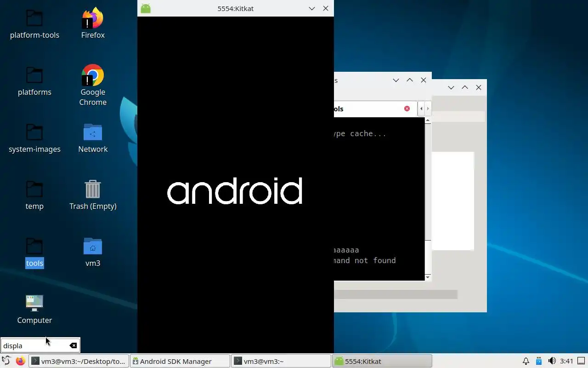This screenshot has width=588, height=368.
Task: Close the 5554:Kitkat emulator window
Action: 326,8
